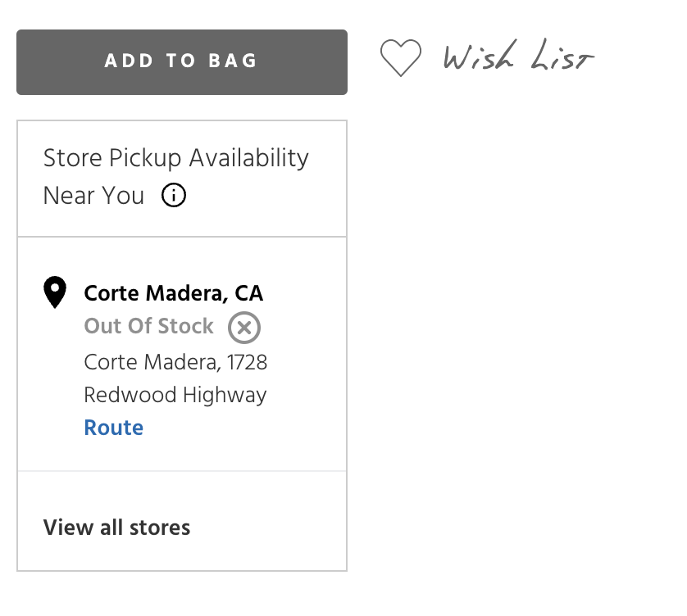This screenshot has height=616, width=687.
Task: Click the out of stock X icon
Action: tap(244, 328)
